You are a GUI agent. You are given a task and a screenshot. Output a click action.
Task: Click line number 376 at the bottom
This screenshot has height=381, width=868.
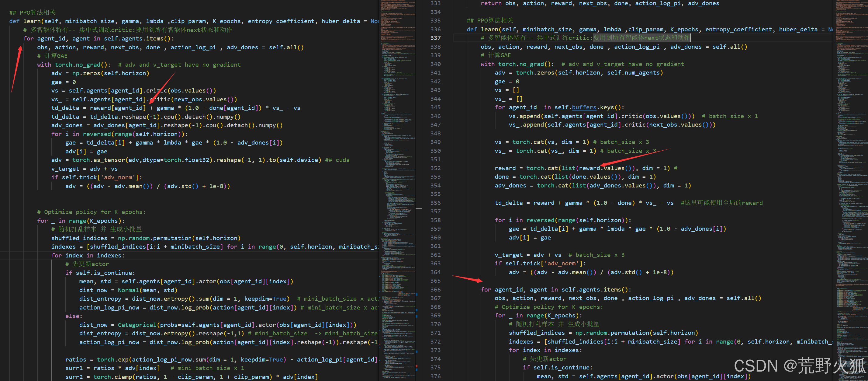pos(435,376)
